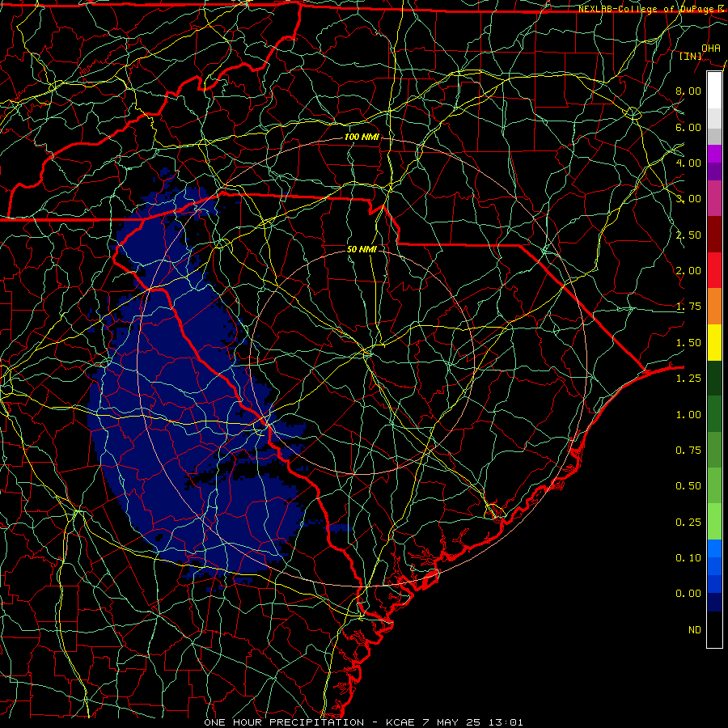Click the '3.00' legend value

coord(688,199)
